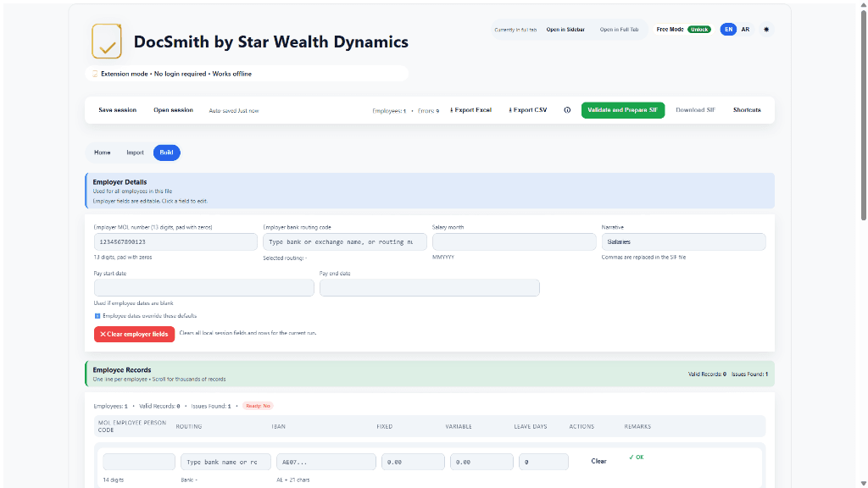Open the Employer bank routing code combo box
This screenshot has width=868, height=488.
point(344,242)
